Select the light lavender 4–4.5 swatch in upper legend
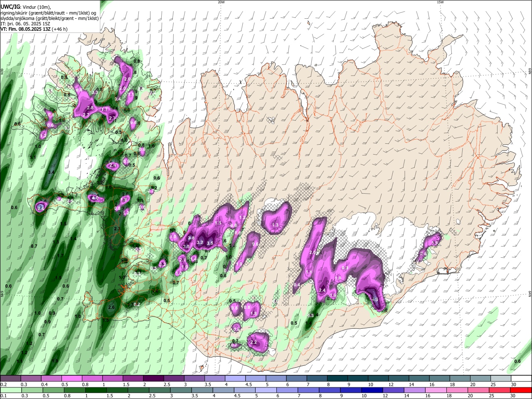This screenshot has width=532, height=399. pyautogui.click(x=234, y=379)
